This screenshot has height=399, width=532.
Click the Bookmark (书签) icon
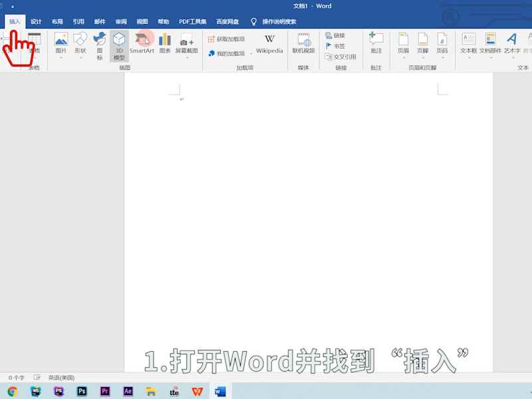click(x=335, y=46)
